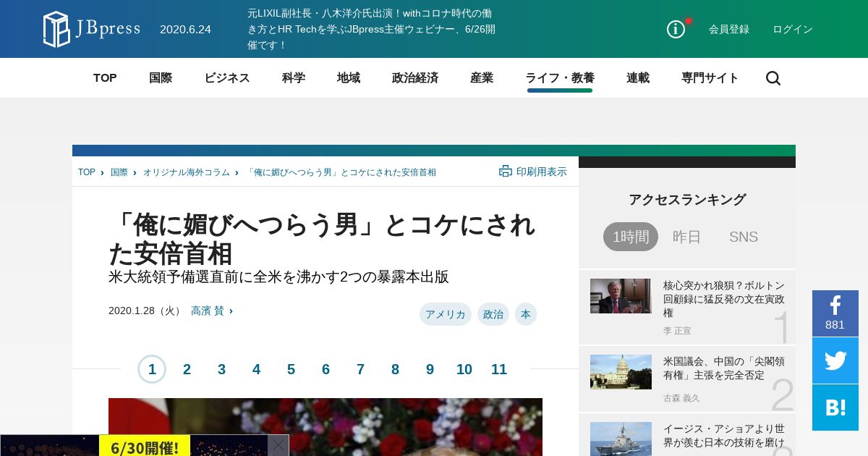Open 科学 navigation menu
The width and height of the screenshot is (868, 456).
[x=294, y=78]
